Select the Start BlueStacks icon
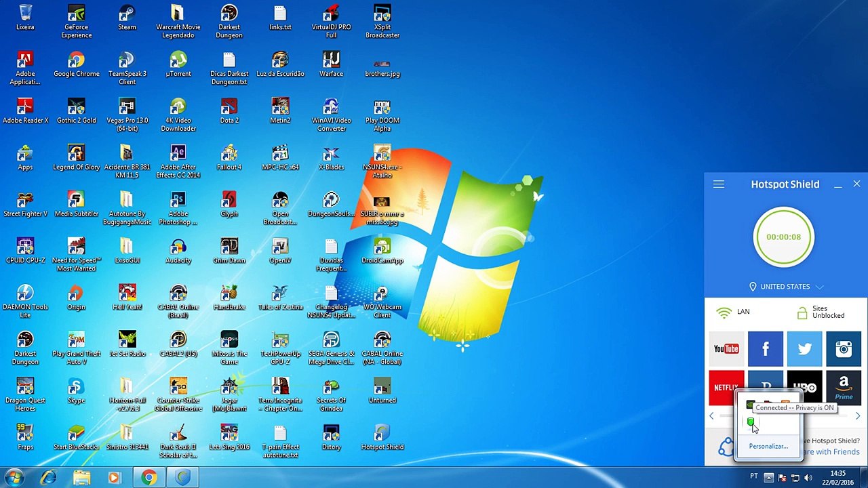The image size is (868, 488). tap(76, 437)
